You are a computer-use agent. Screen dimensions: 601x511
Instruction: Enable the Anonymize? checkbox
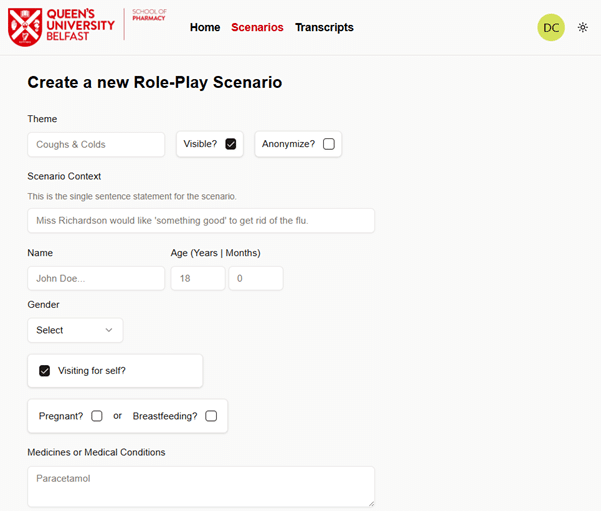[329, 144]
